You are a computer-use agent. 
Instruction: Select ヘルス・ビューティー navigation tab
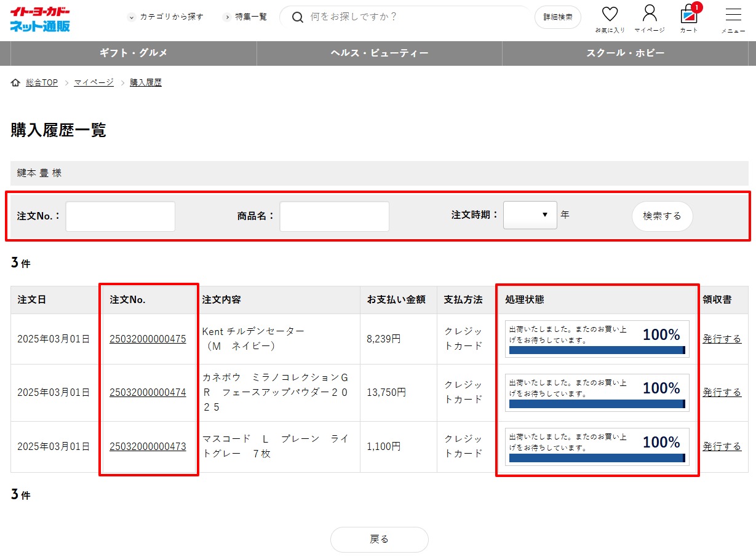coord(379,53)
